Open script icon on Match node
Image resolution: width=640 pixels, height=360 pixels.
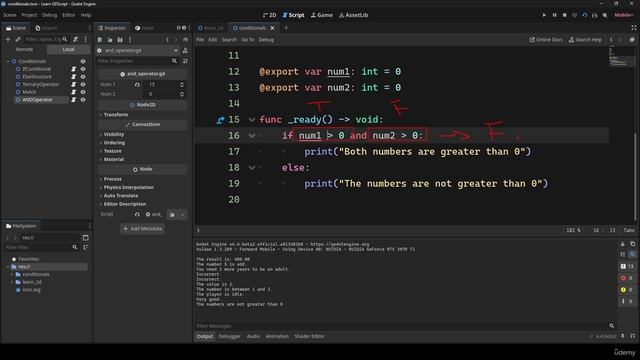pyautogui.click(x=74, y=92)
